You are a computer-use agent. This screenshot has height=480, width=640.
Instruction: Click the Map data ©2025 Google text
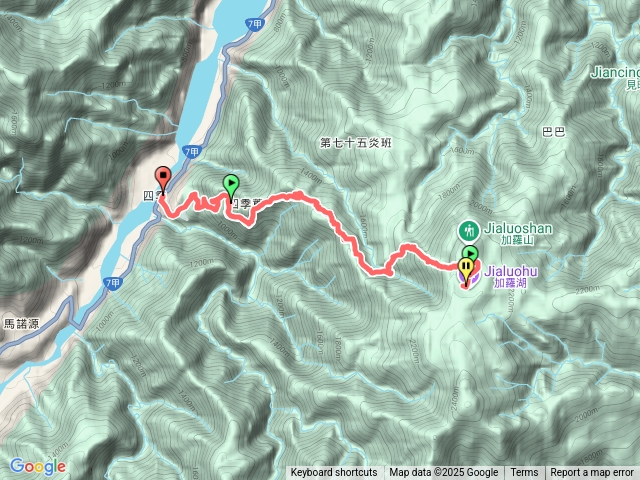[444, 473]
